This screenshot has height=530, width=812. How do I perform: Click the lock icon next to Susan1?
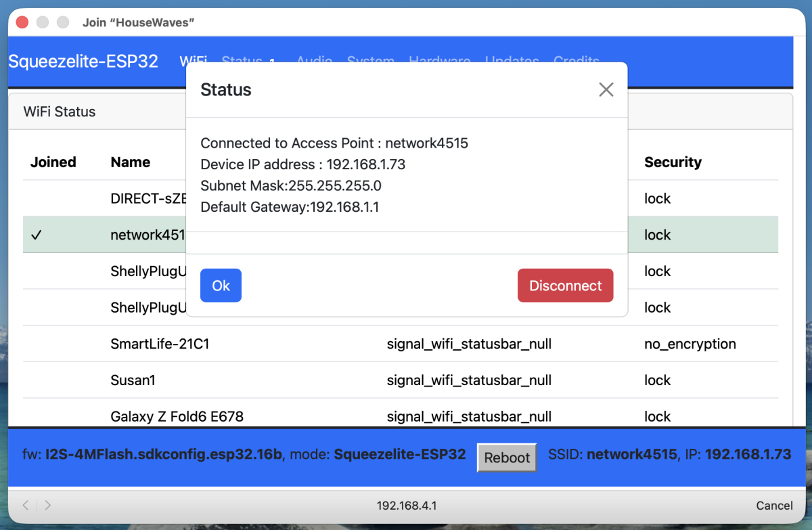(x=657, y=380)
